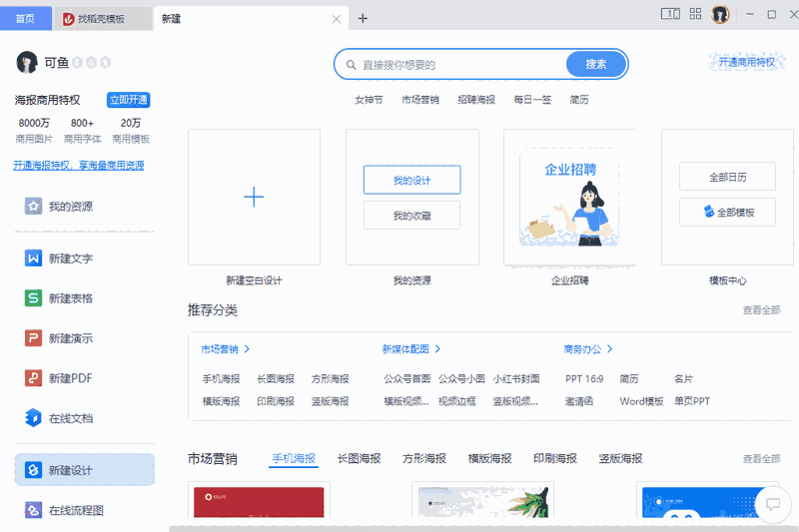The height and width of the screenshot is (532, 799).
Task: Select the 竖版海报 tab under 市场营销
Action: coord(620,459)
